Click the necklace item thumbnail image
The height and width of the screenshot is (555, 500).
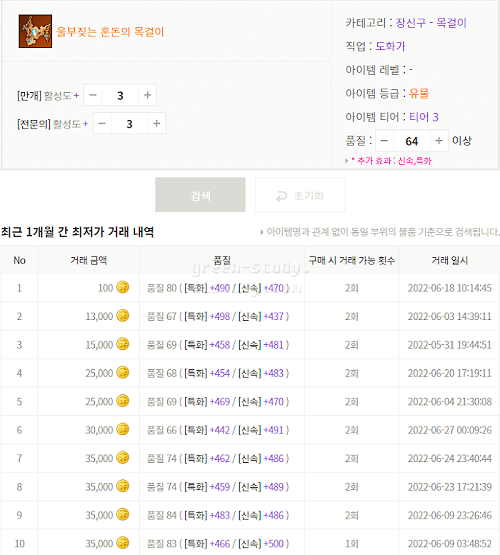coord(35,31)
